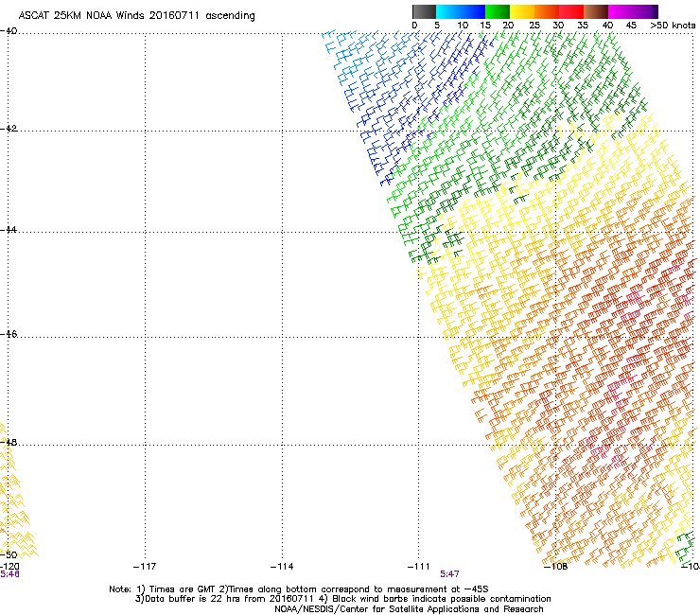700x615 pixels.
Task: Click the title 'ASCAT 25KM NOAA Winds 20160711 ascending'
Action: click(x=136, y=16)
